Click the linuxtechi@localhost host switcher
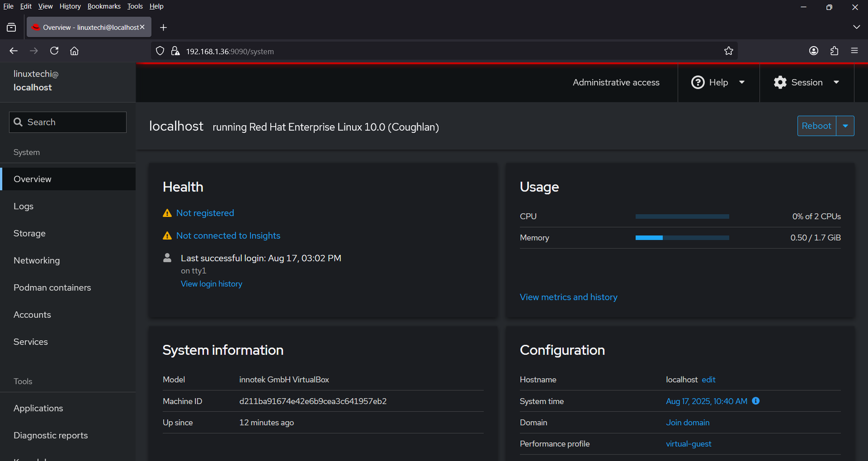 68,81
